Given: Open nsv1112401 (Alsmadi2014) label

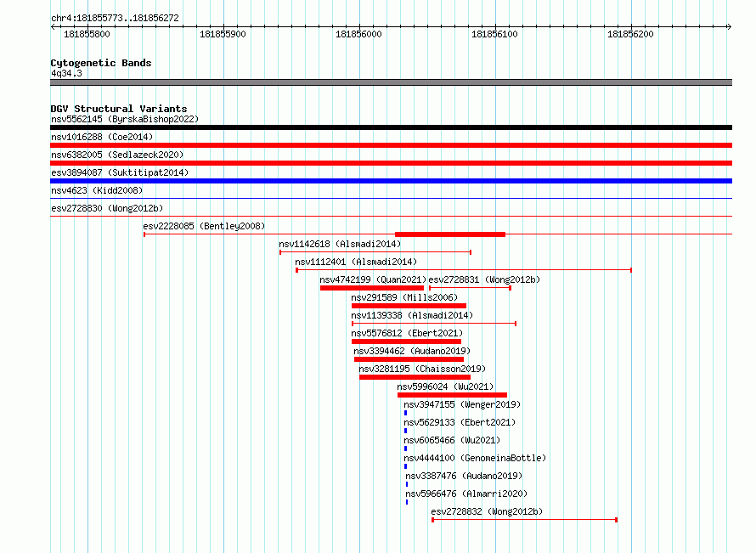Looking at the screenshot, I should pyautogui.click(x=356, y=262).
